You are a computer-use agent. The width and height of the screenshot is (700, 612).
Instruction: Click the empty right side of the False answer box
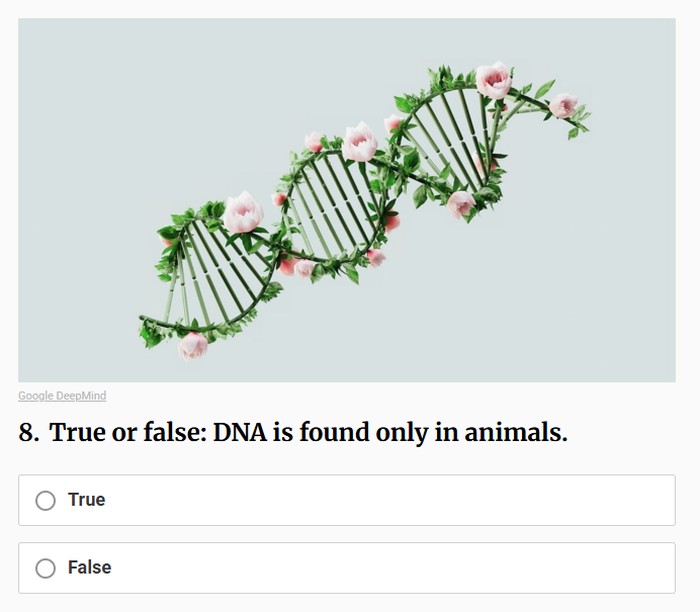tap(500, 568)
